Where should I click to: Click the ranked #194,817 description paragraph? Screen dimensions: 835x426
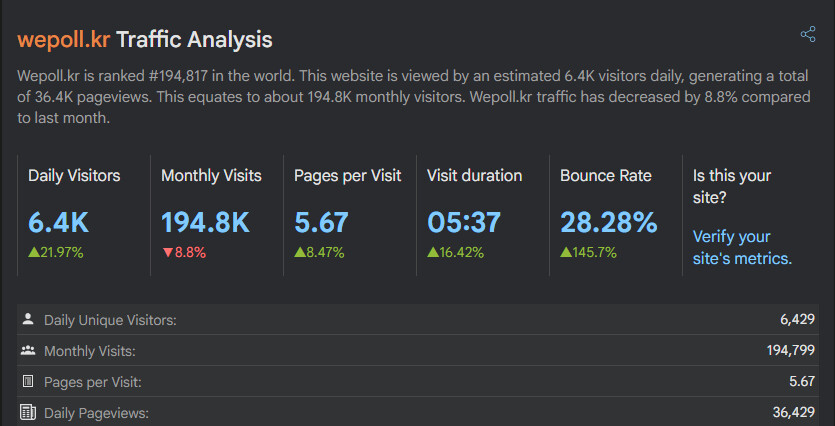[414, 97]
